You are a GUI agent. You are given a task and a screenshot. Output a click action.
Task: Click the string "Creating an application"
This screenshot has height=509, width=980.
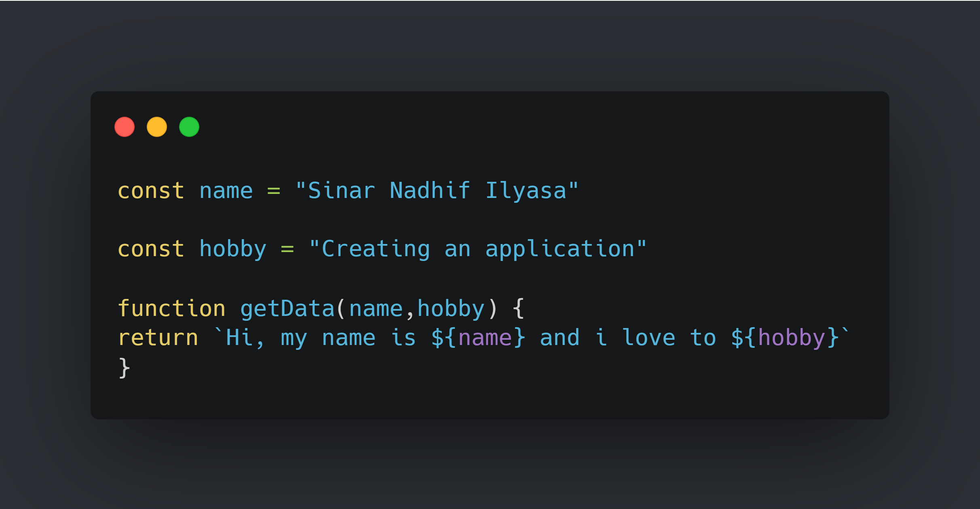pyautogui.click(x=477, y=249)
